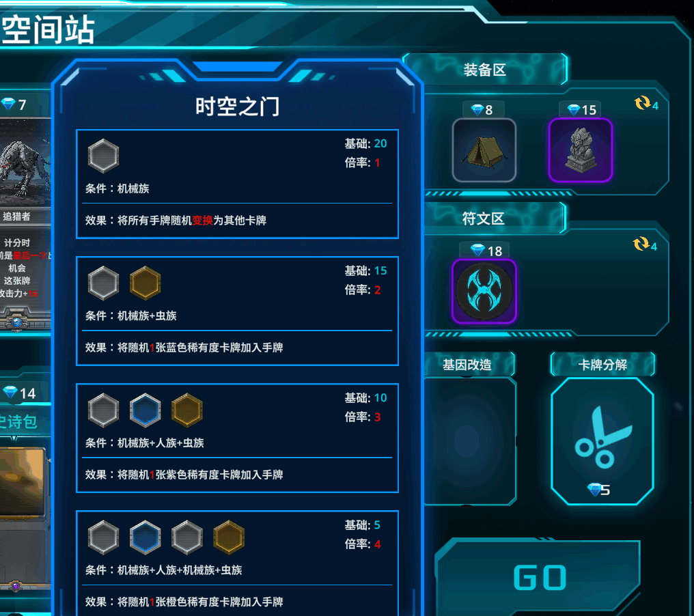Select the stone statue equipment item
694x616 pixels.
(x=580, y=150)
